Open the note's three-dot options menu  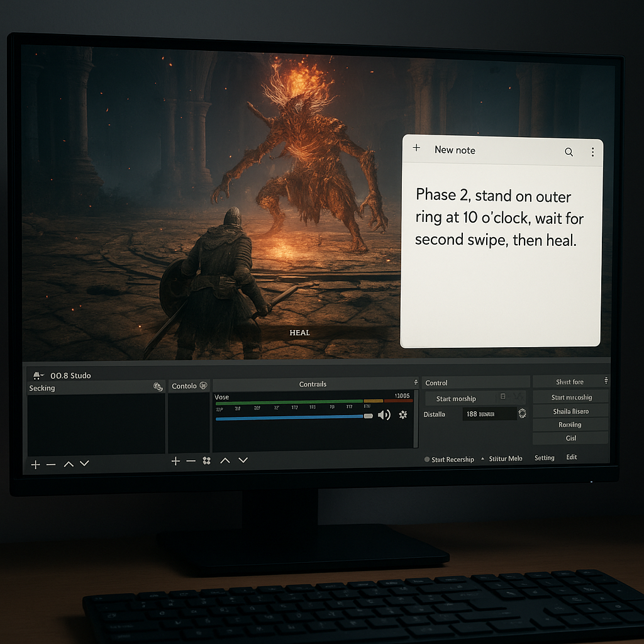pyautogui.click(x=592, y=152)
